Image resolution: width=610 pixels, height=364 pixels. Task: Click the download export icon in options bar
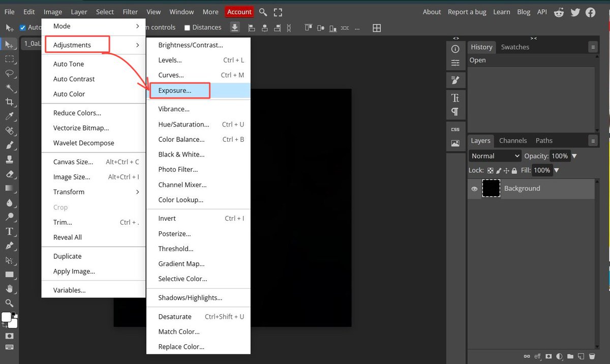coord(235,27)
